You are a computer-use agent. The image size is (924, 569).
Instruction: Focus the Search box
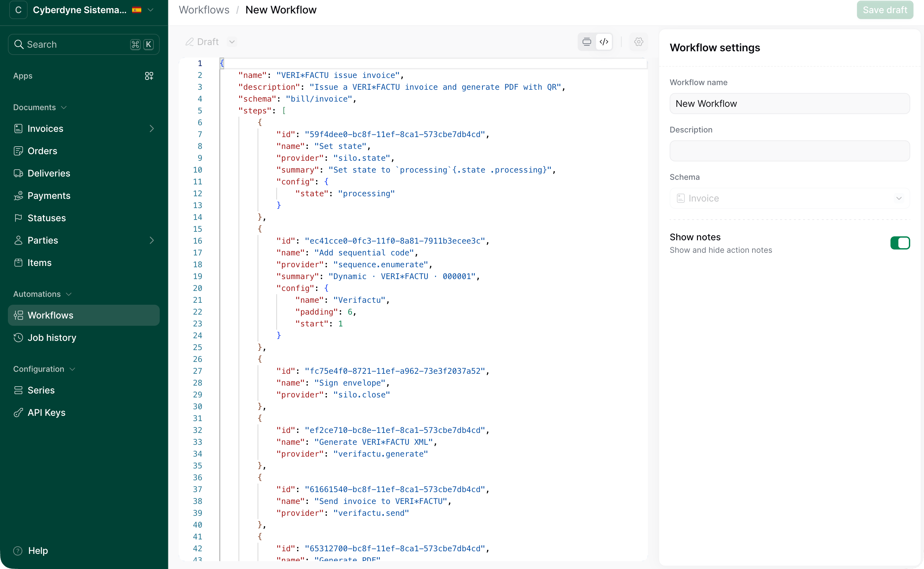tap(84, 44)
